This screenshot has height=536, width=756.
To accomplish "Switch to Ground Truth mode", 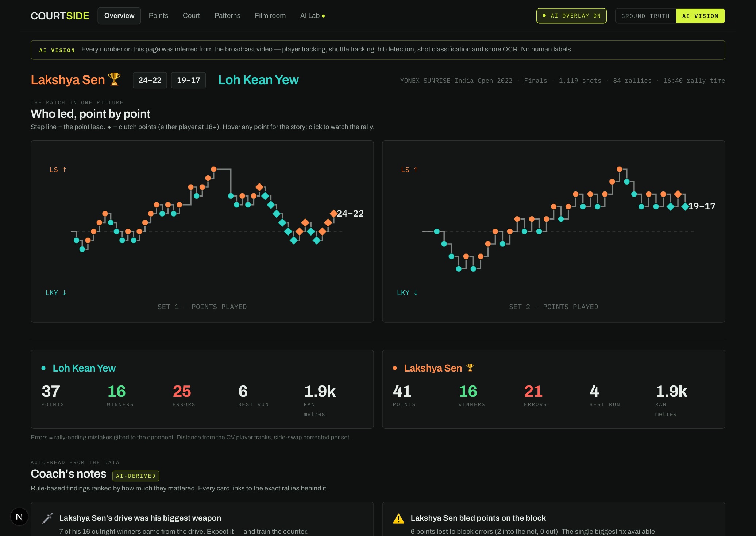I will tap(645, 16).
